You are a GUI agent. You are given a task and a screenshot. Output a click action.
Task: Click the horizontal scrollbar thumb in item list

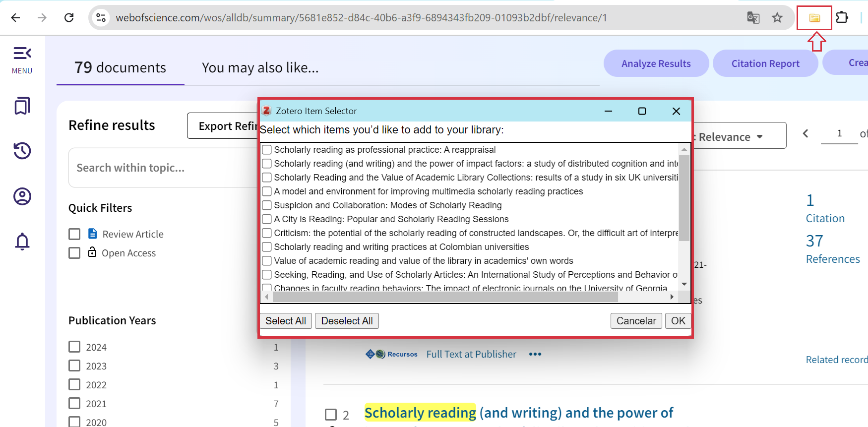(x=445, y=297)
